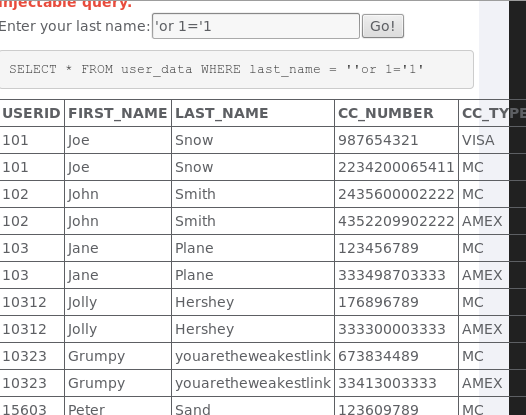Click the USERID column header

click(32, 113)
